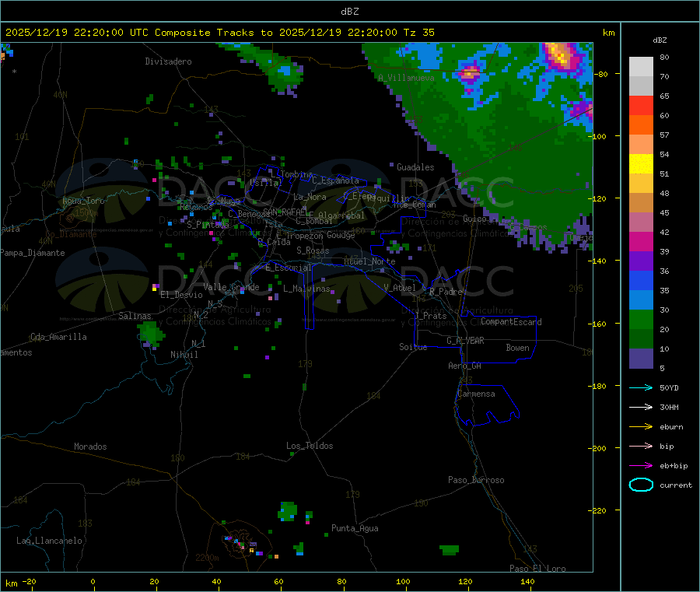The height and width of the screenshot is (592, 700).
Task: Click the 60 dBZ red color swatch
Action: [641, 105]
